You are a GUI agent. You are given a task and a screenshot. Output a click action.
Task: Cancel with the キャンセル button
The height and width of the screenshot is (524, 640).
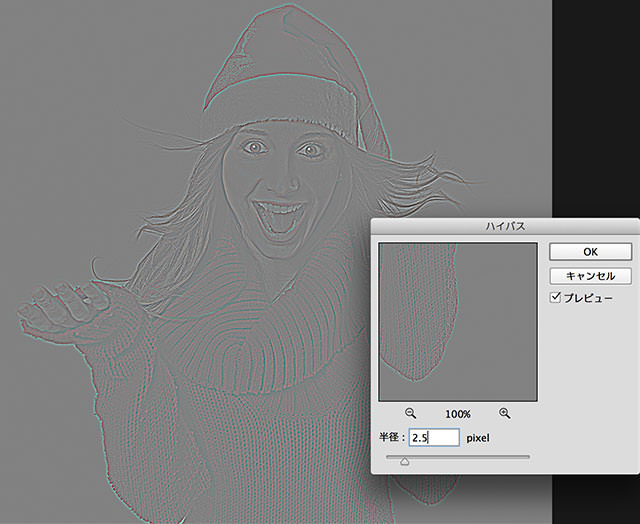click(589, 275)
